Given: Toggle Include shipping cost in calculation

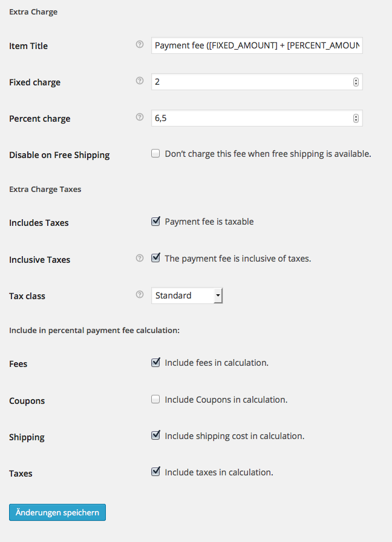Looking at the screenshot, I should pos(155,435).
